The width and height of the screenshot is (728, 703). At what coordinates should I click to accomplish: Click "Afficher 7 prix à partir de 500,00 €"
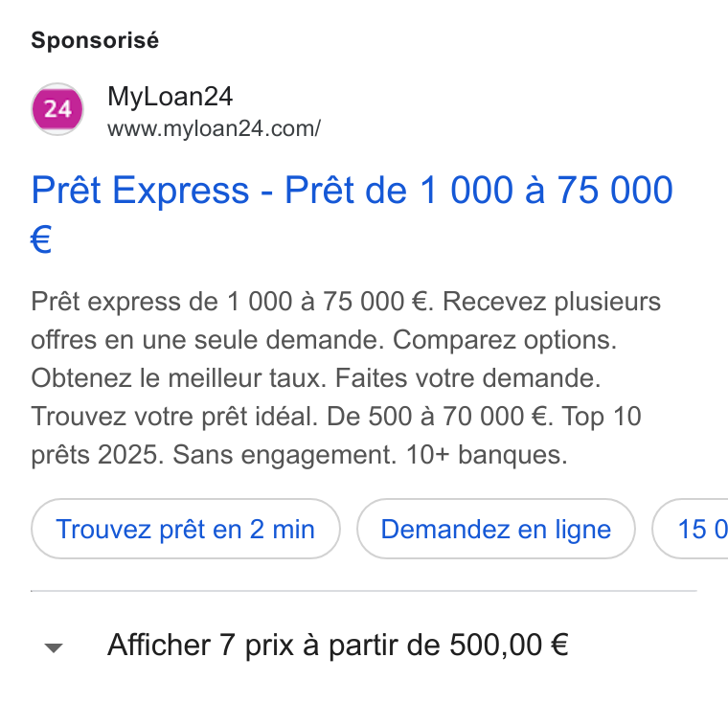tap(338, 645)
